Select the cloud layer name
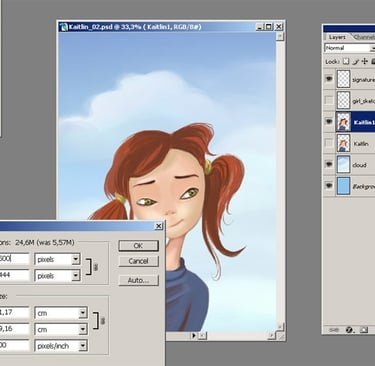The width and height of the screenshot is (375, 366). [x=359, y=165]
